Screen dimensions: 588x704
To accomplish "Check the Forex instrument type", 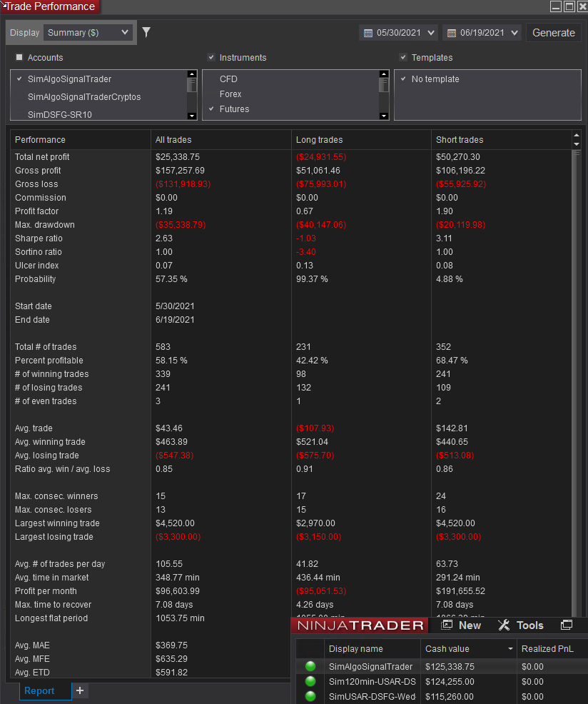I will coord(211,94).
